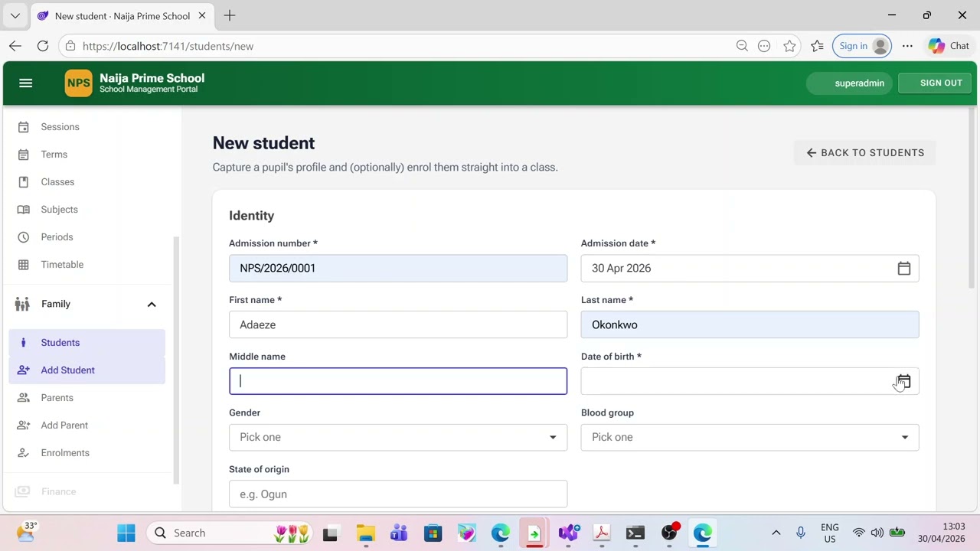This screenshot has width=980, height=551.
Task: Open Classes page from the sidebar
Action: 57,182
